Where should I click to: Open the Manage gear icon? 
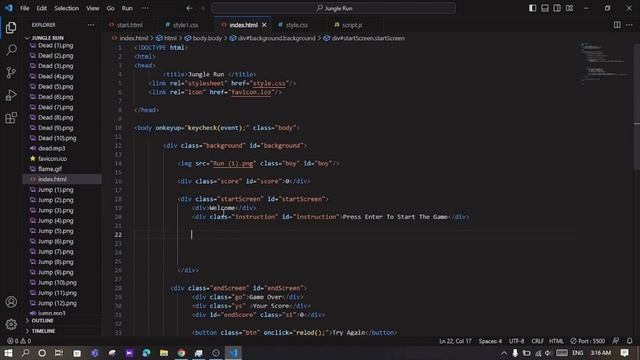(11, 324)
